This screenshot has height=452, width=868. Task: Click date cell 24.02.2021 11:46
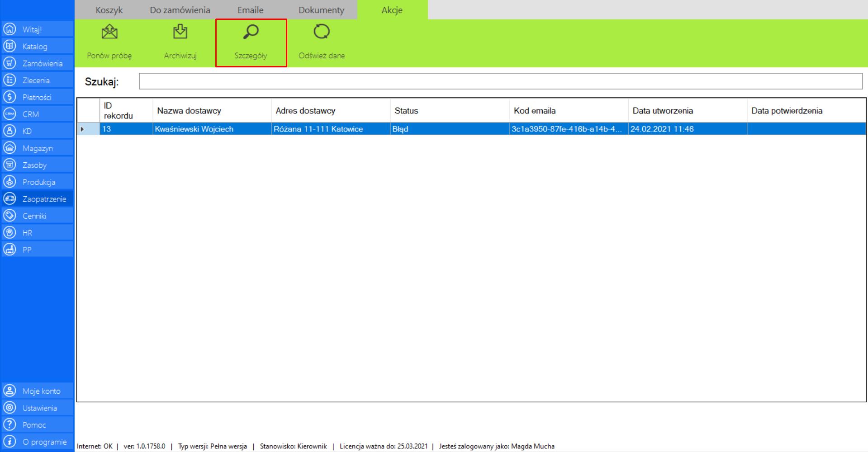[x=688, y=129]
